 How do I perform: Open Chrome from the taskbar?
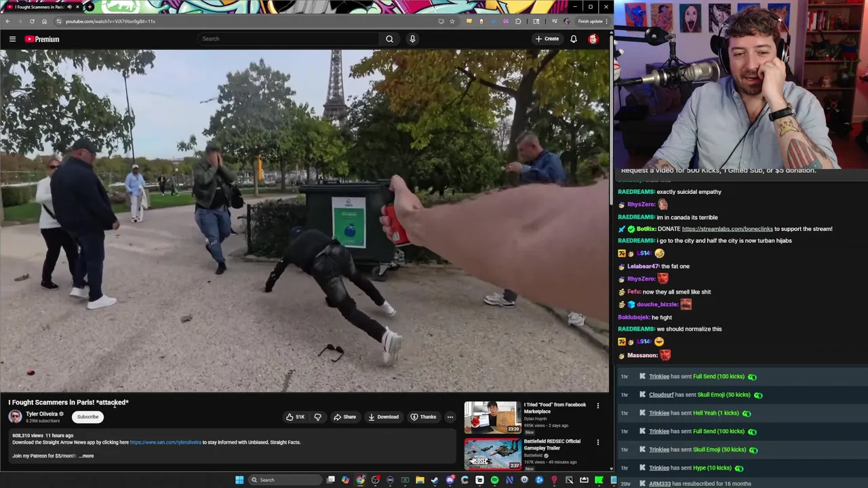point(360,480)
